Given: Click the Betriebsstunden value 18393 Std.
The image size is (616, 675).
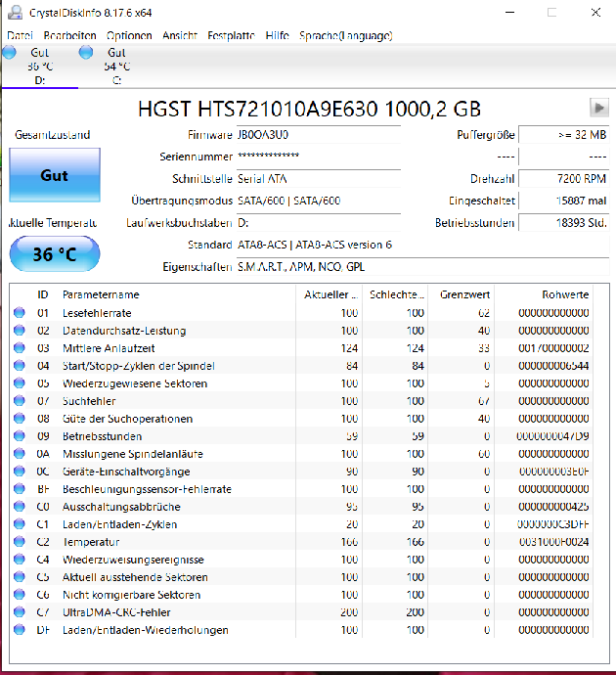Looking at the screenshot, I should (x=581, y=223).
